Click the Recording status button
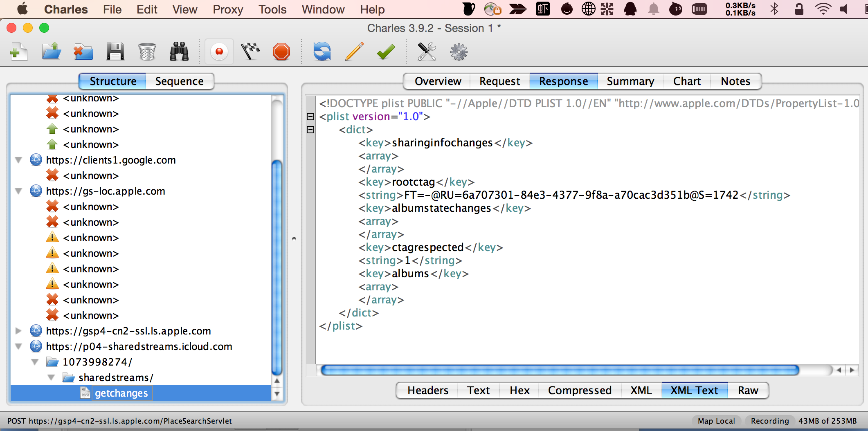This screenshot has height=431, width=868. tap(770, 421)
